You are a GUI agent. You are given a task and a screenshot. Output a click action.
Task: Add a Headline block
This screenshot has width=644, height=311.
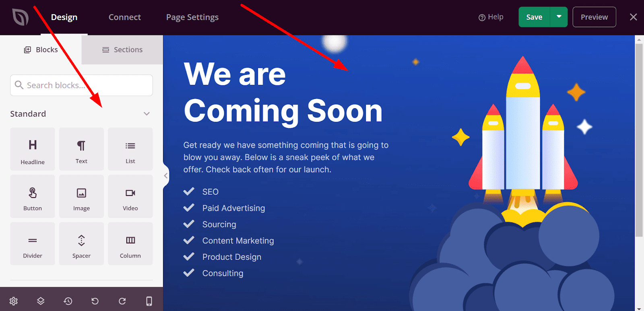coord(33,149)
